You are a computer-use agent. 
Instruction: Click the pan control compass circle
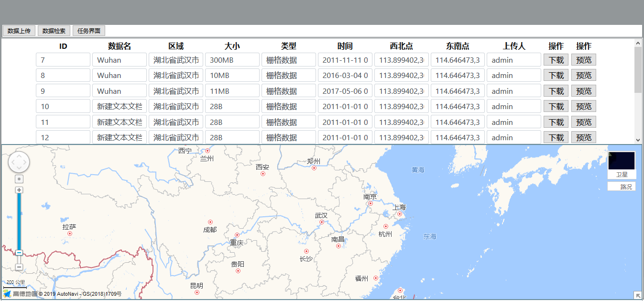pos(19,162)
